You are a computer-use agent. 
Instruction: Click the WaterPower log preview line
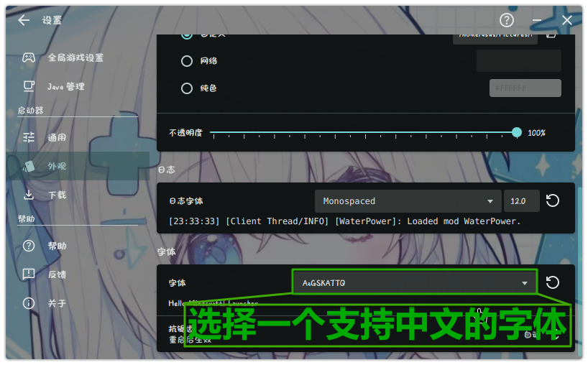coord(344,221)
